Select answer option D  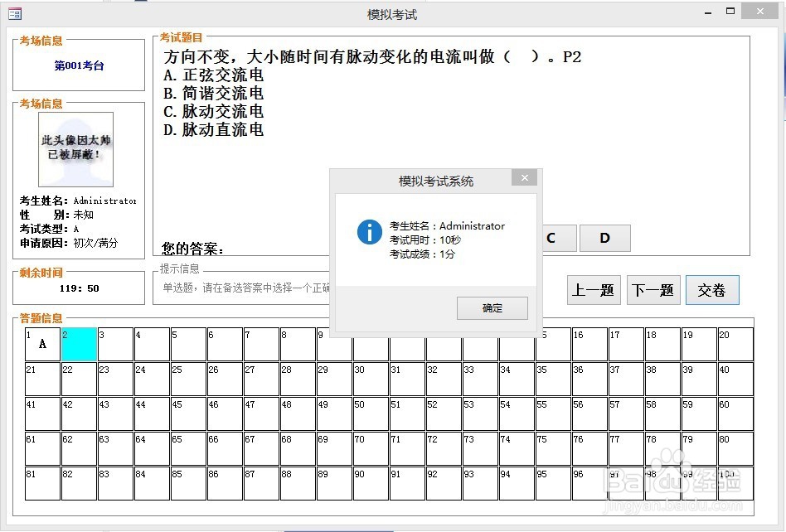coord(604,238)
